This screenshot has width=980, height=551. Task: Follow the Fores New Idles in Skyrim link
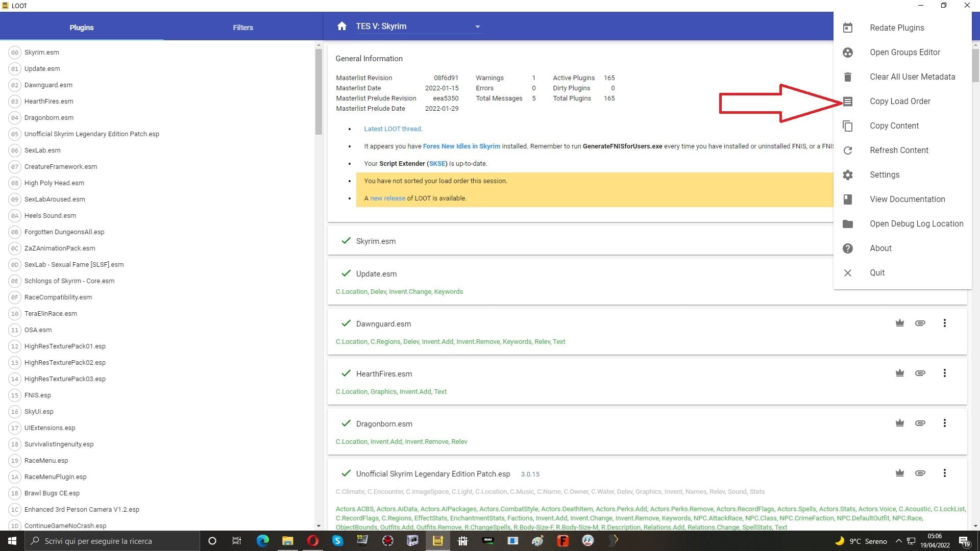[x=461, y=146]
